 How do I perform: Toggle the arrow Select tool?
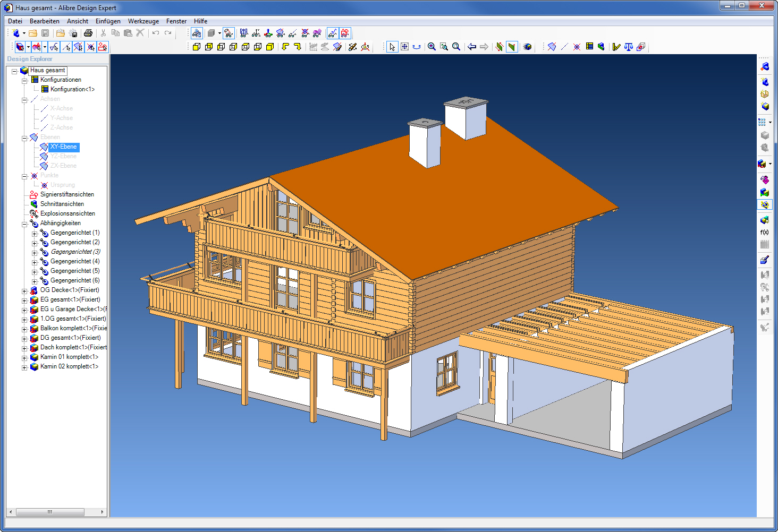click(392, 47)
